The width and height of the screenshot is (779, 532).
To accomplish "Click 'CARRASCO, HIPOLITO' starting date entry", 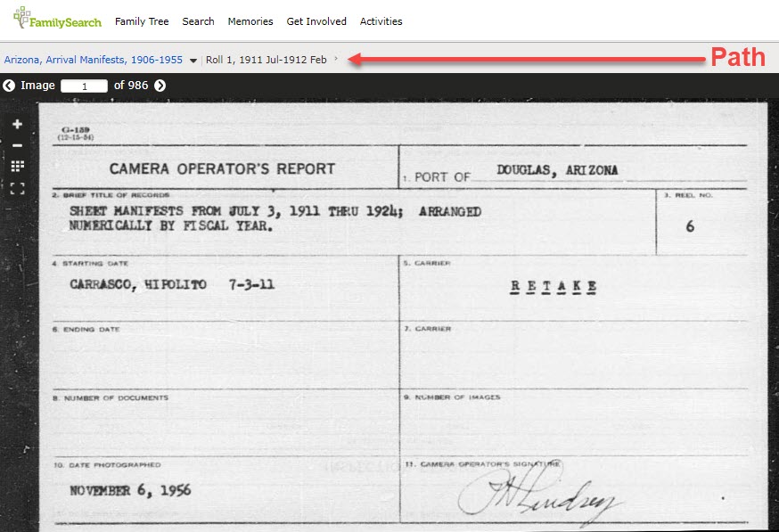I will (x=138, y=284).
